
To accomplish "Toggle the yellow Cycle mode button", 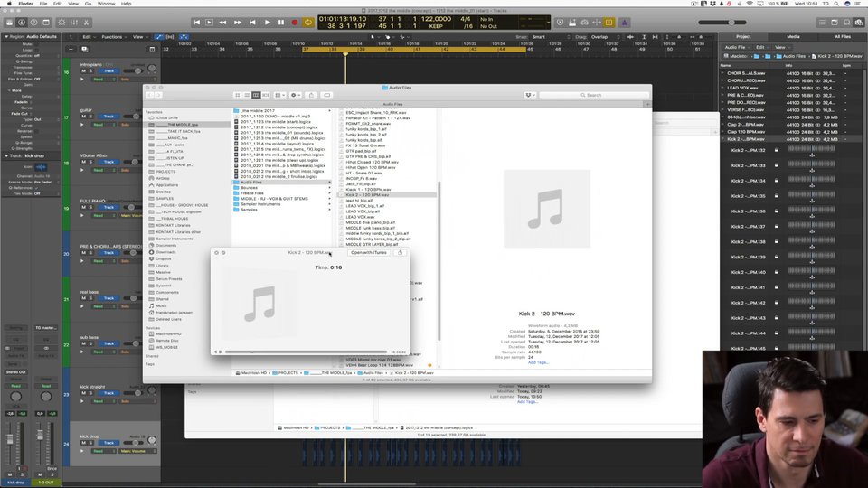I will pyautogui.click(x=308, y=23).
